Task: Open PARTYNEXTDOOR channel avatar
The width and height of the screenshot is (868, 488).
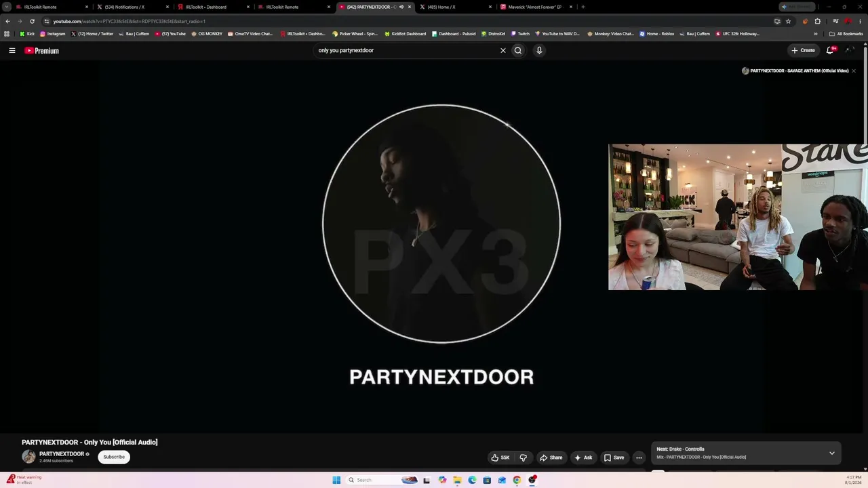Action: tap(28, 457)
